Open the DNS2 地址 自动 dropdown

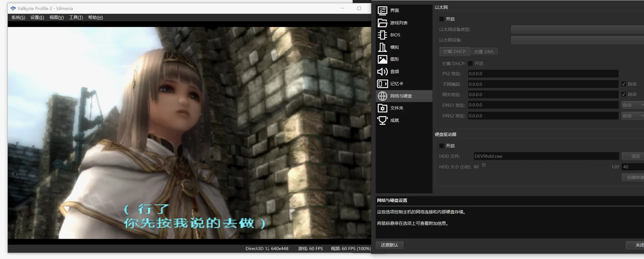(632, 116)
